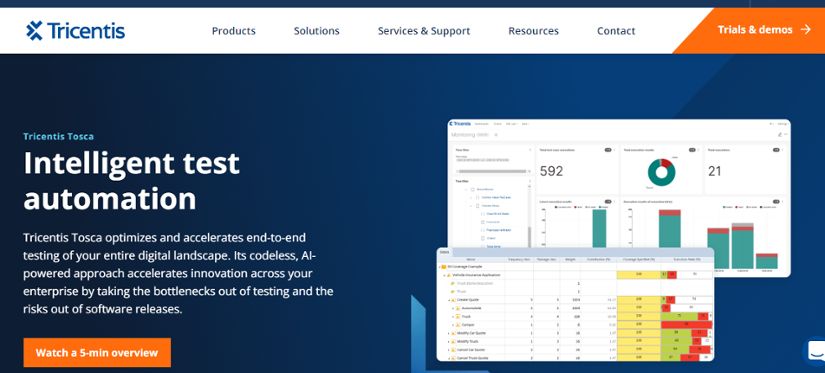Viewport: 825px width, 373px height.
Task: Click the Tricentis logo in the header
Action: (75, 31)
